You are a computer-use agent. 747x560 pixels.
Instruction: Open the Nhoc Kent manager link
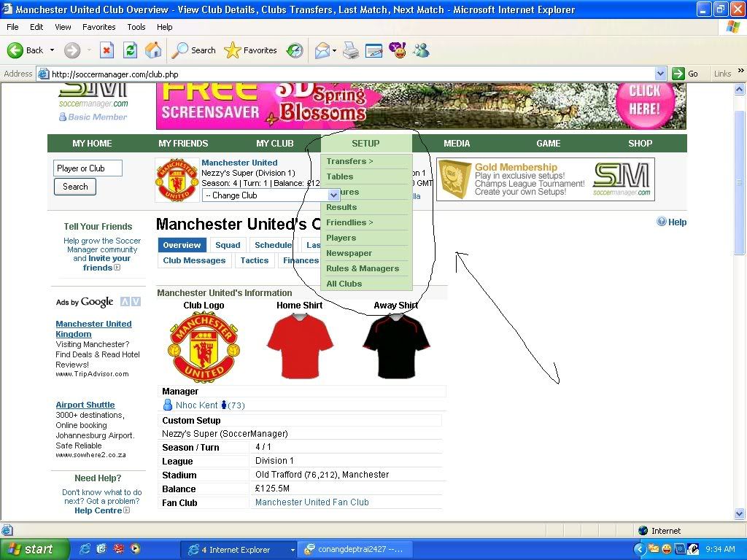[196, 405]
